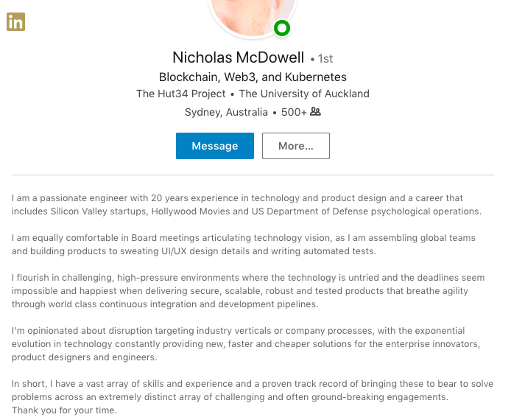Click the paragraph starting 'In short'

click(249, 391)
